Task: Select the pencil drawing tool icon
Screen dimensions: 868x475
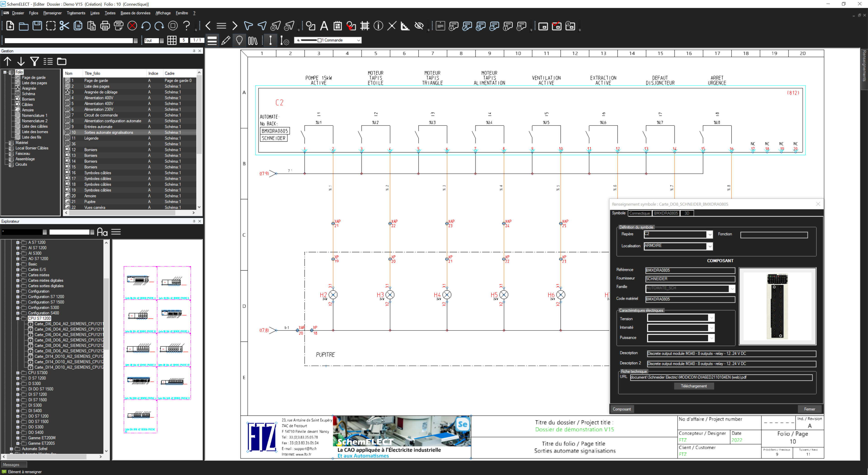Action: tap(226, 40)
